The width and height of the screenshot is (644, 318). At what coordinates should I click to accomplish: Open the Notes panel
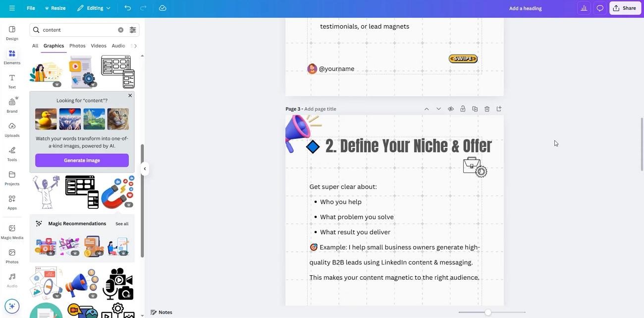click(161, 312)
